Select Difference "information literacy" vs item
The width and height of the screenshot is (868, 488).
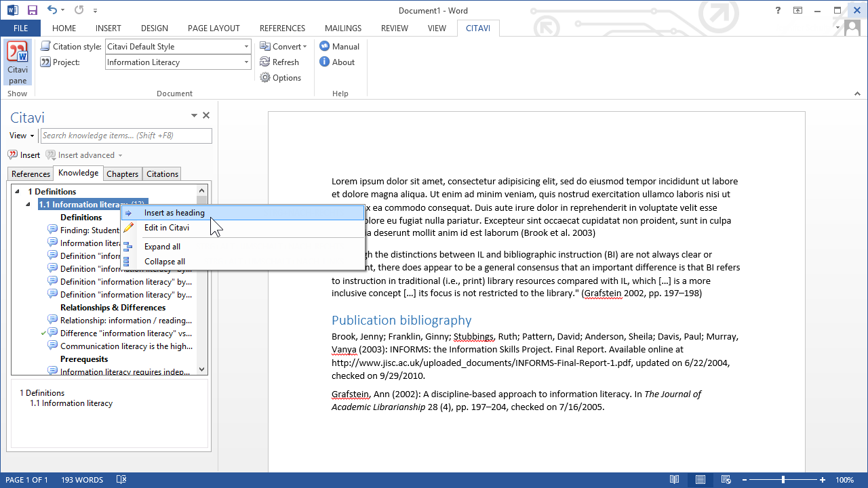point(121,333)
